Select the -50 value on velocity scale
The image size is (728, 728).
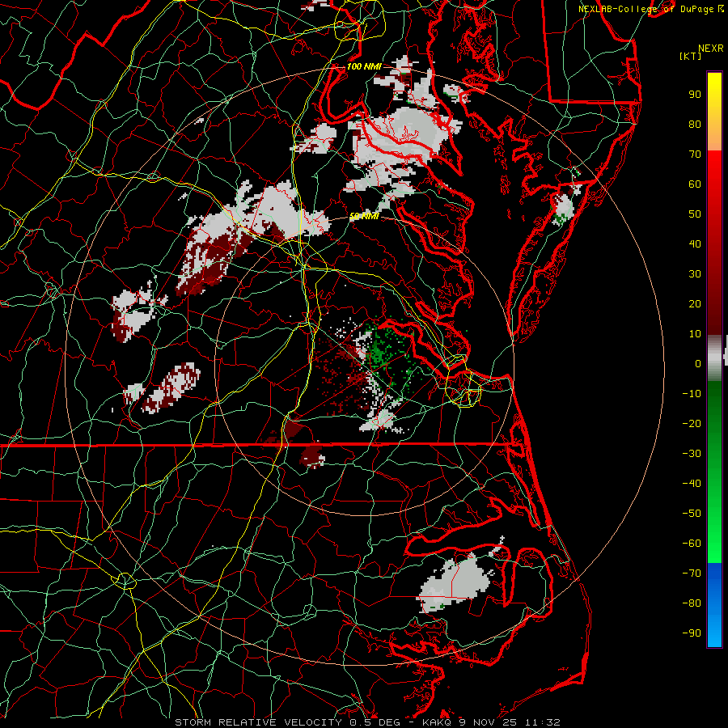click(692, 513)
